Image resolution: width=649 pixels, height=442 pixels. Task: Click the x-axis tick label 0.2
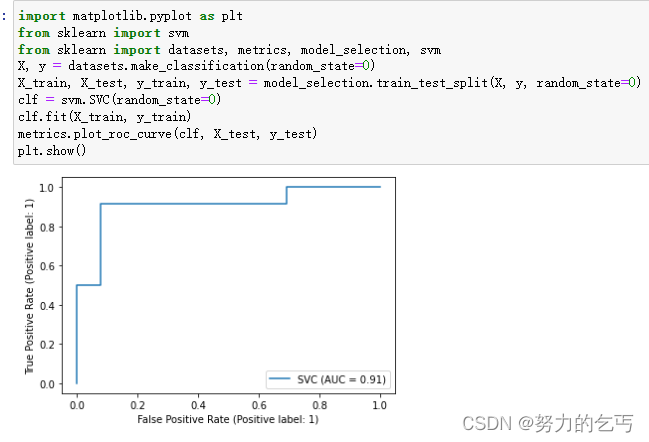[x=137, y=405]
